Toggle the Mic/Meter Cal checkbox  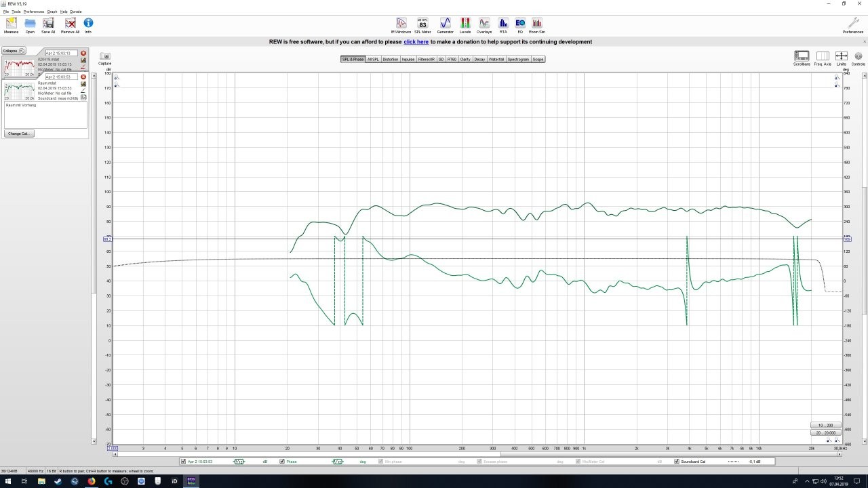[x=578, y=462]
